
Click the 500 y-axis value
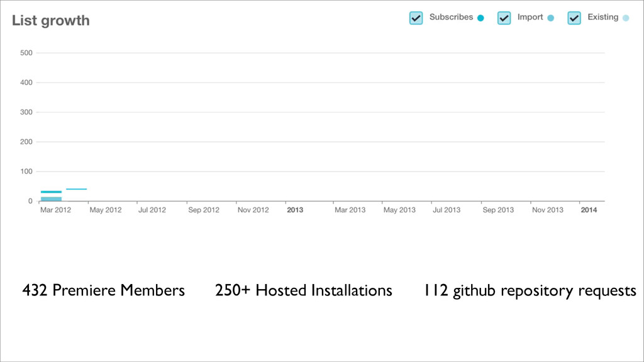pos(26,53)
